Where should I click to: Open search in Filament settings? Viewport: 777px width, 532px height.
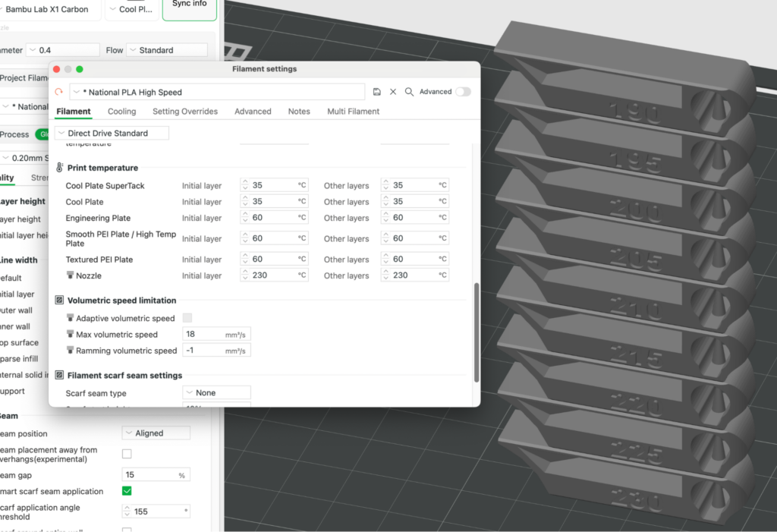click(409, 92)
